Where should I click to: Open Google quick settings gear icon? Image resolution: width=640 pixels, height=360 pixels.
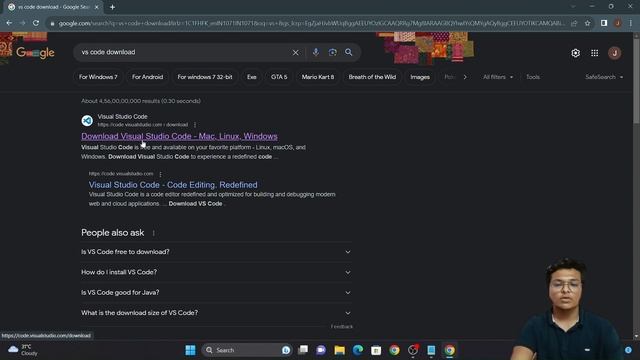[x=576, y=53]
